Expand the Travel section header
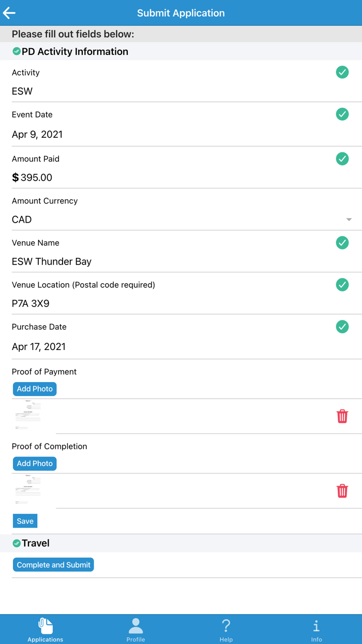Image resolution: width=362 pixels, height=644 pixels. click(x=36, y=543)
